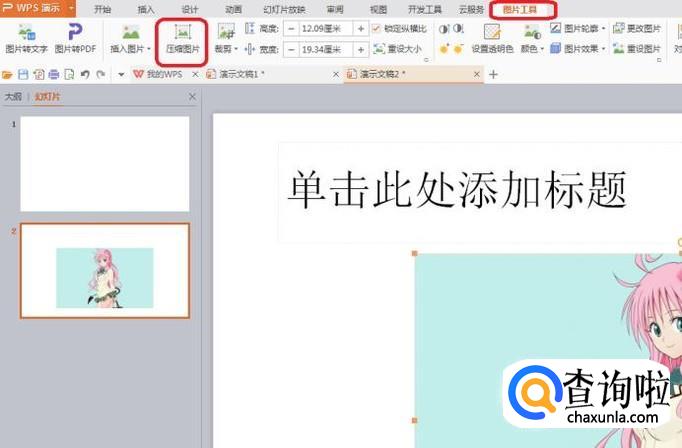682x448 pixels.
Task: Close the 演示文稿1 tab
Action: [336, 75]
